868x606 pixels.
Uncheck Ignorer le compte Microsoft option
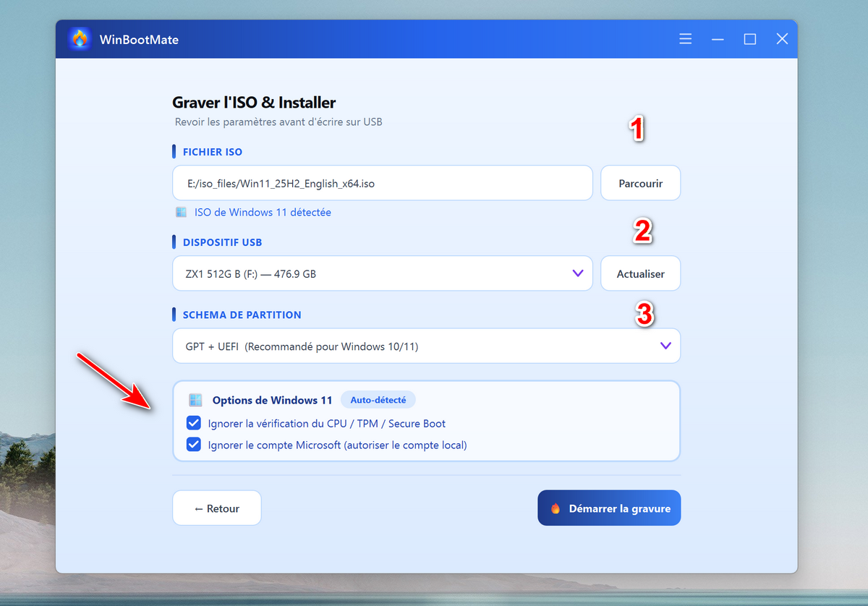[194, 445]
